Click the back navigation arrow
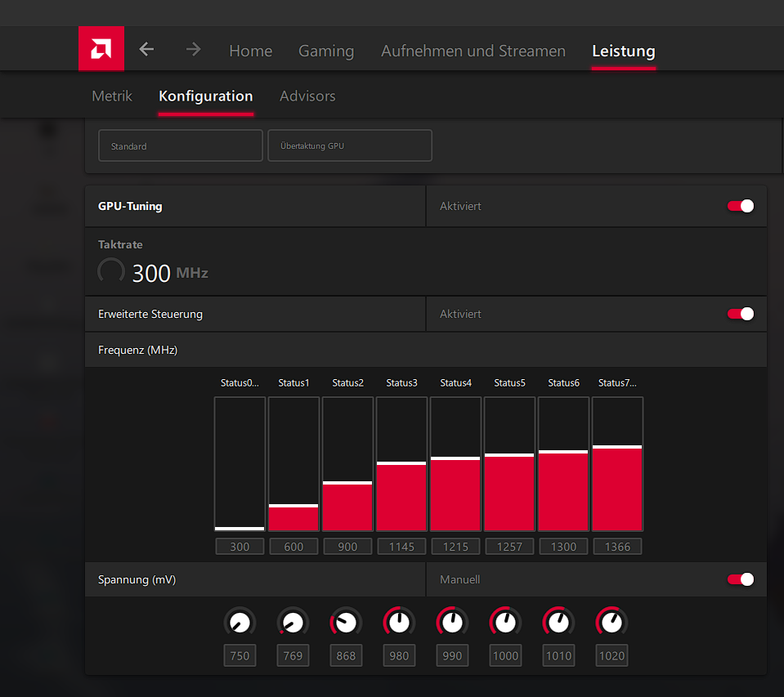 pyautogui.click(x=146, y=49)
